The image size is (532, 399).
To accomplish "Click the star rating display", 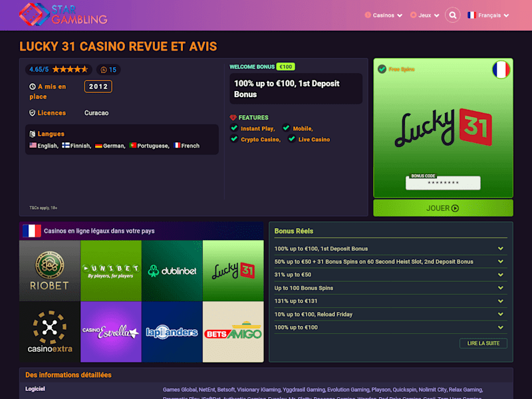I will [70, 69].
